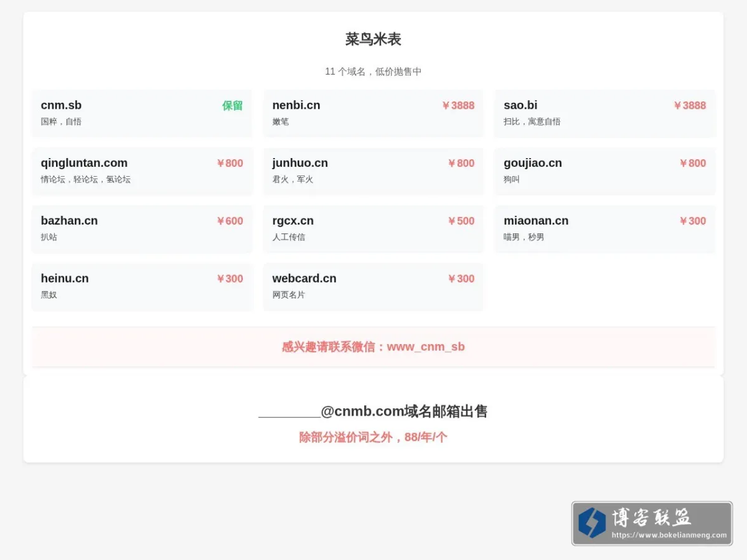Click the ￥300 price of miaonan.cn
This screenshot has height=560, width=747.
[x=692, y=222]
